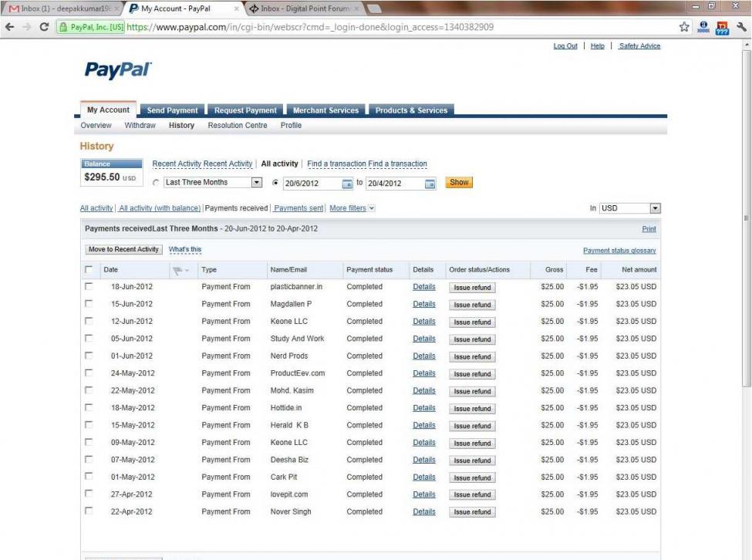Go to Withdraw submenu
Viewport: 752px width, 560px height.
140,125
